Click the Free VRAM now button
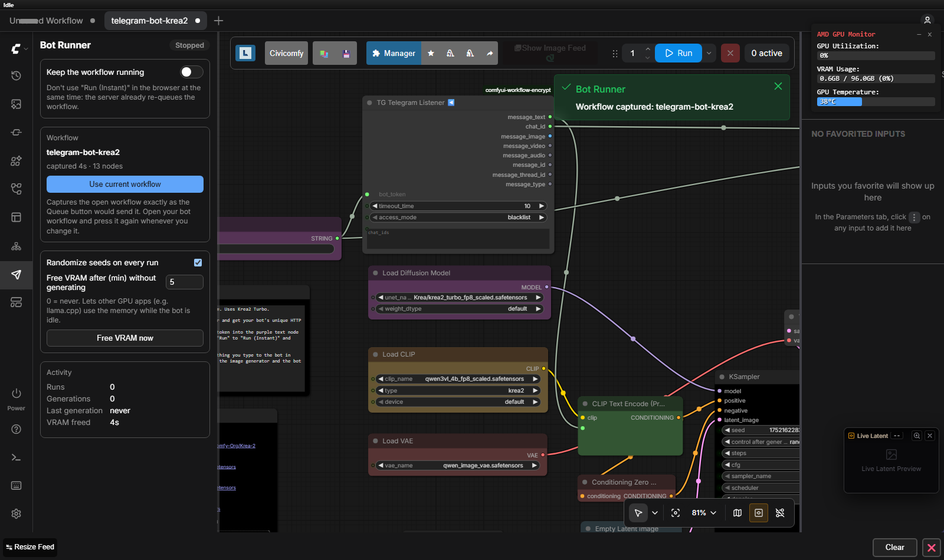The width and height of the screenshot is (944, 560). point(125,338)
